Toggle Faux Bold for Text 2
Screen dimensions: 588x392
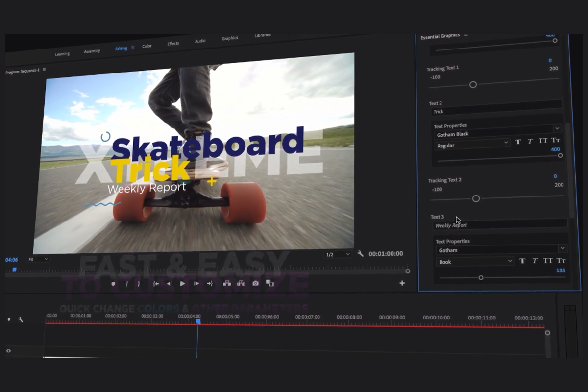[x=518, y=142]
